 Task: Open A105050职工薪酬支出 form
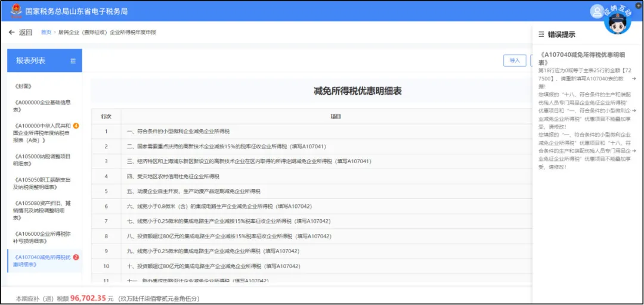click(42, 183)
